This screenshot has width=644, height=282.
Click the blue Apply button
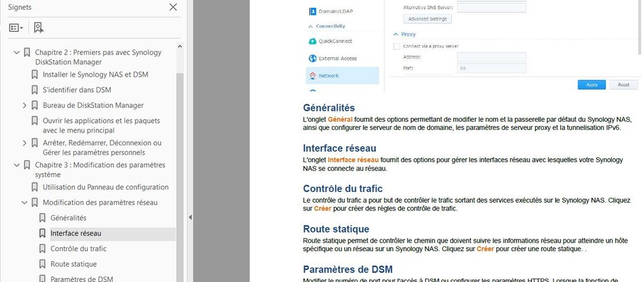[x=591, y=84]
